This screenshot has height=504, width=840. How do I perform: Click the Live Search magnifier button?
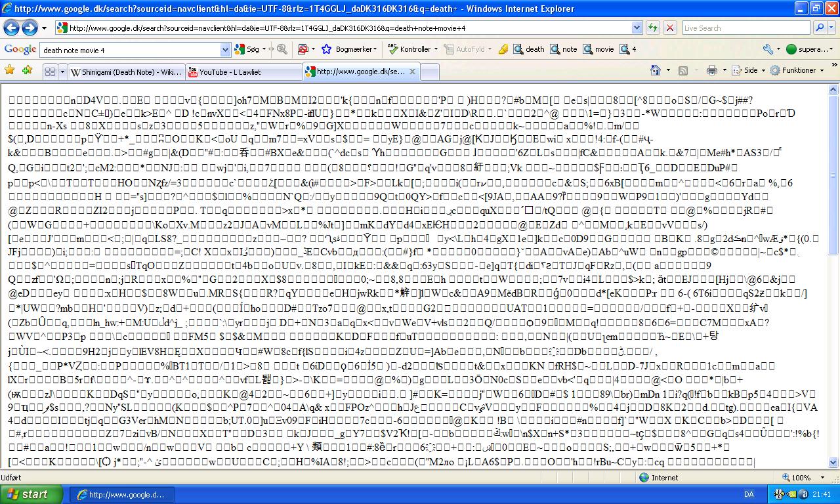click(x=820, y=28)
